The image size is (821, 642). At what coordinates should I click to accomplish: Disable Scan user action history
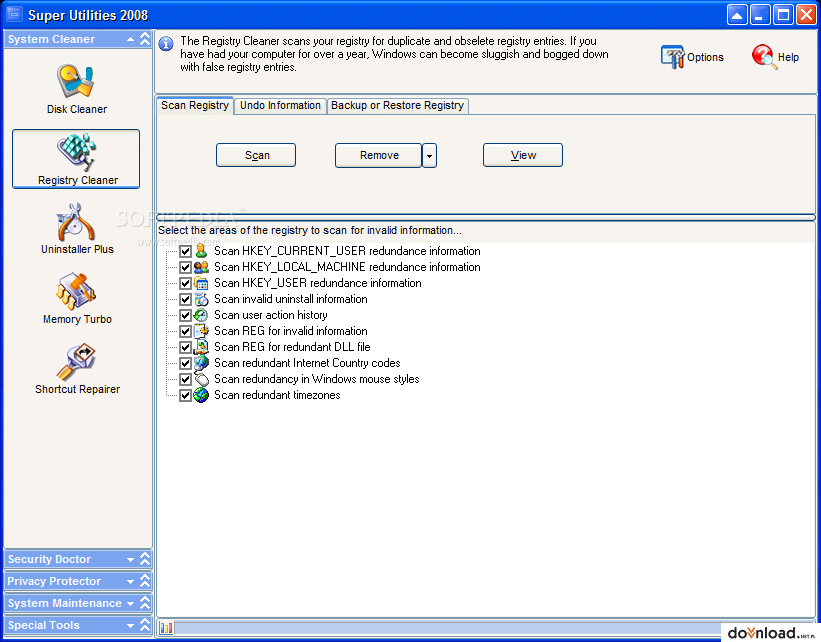coord(185,315)
